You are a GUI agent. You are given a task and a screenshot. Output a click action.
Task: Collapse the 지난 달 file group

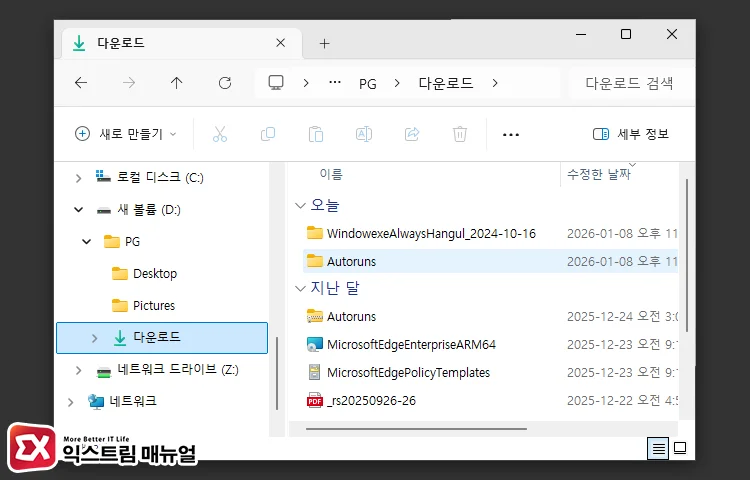300,288
